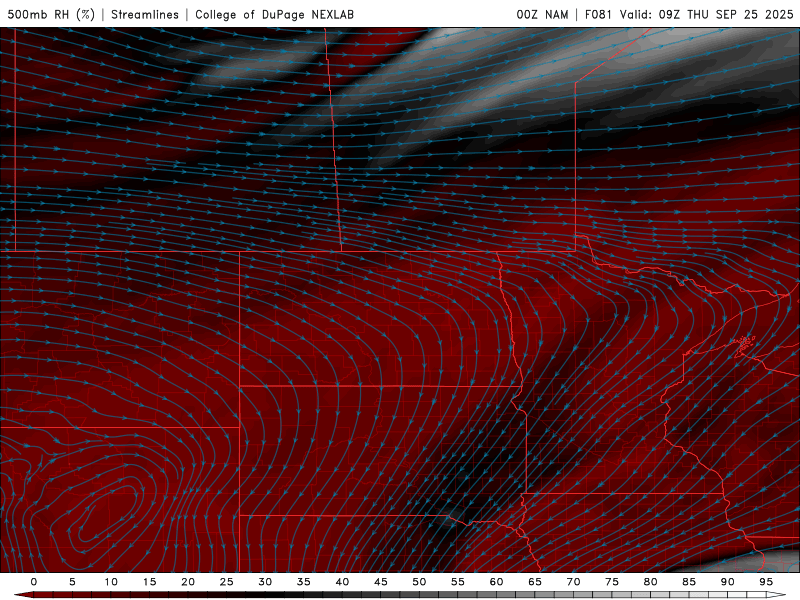Click the "85" value on the RH scale

tap(689, 582)
